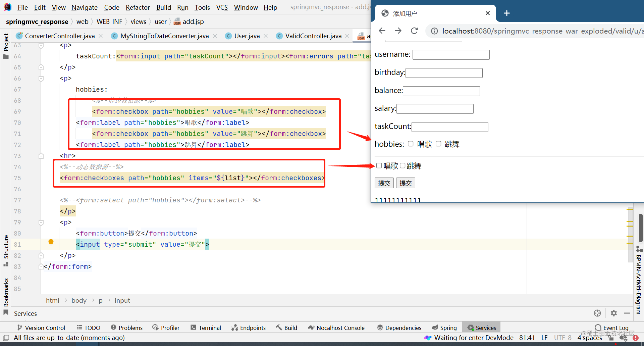Toggle the fold marker at line 83
Image resolution: width=644 pixels, height=346 pixels.
point(41,266)
